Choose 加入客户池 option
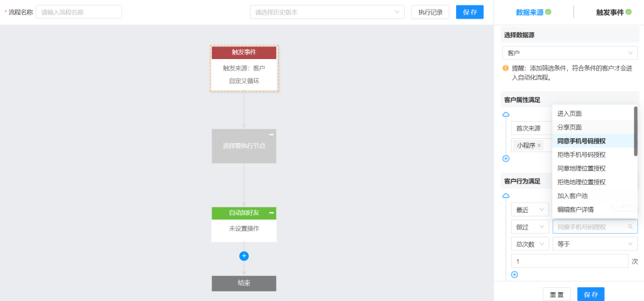 [x=593, y=196]
